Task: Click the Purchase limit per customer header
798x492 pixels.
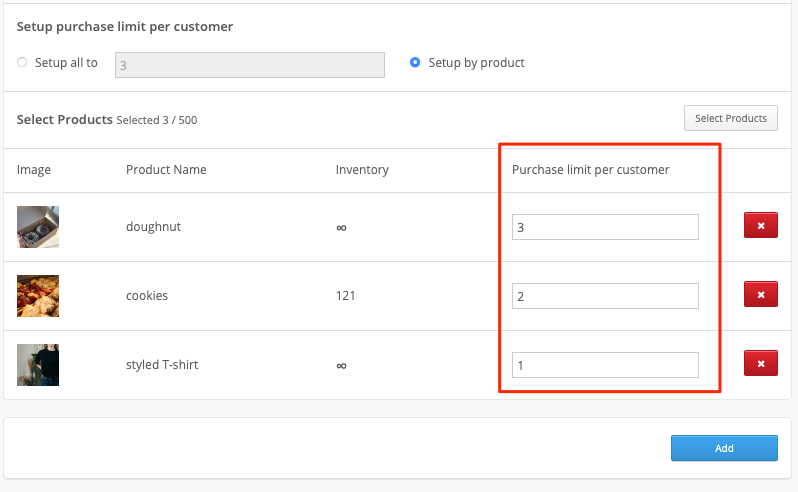Action: pos(590,169)
